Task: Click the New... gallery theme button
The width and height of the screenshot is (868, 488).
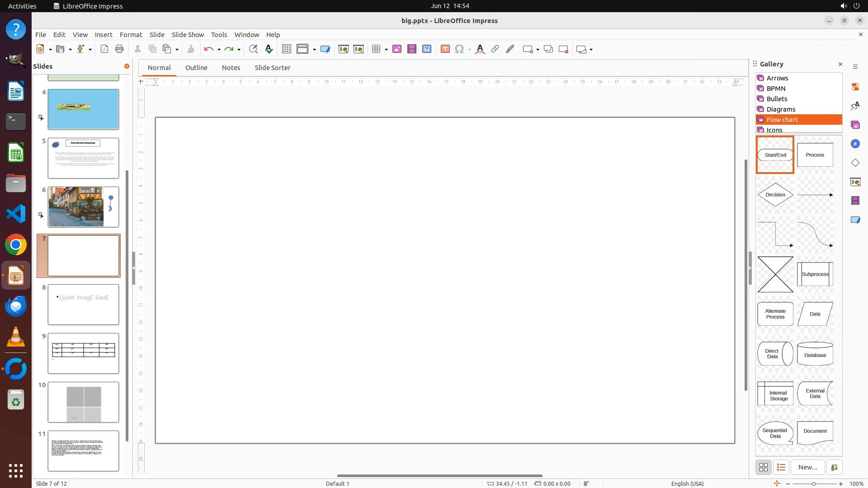Action: [807, 467]
